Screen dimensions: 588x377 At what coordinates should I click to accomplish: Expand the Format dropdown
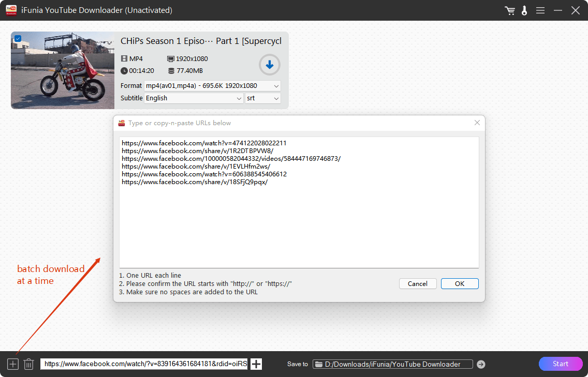coord(212,85)
